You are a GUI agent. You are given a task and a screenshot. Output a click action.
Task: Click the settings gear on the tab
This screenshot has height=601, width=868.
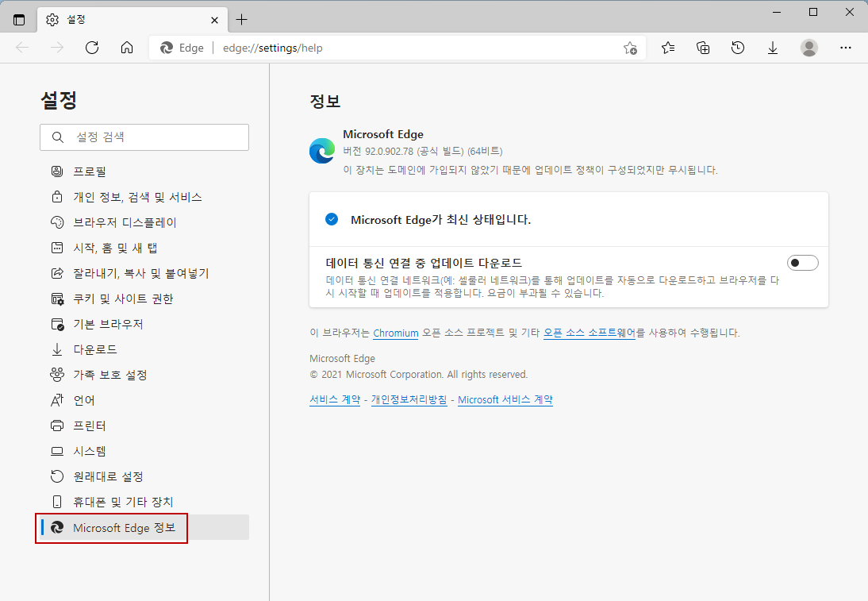point(52,20)
